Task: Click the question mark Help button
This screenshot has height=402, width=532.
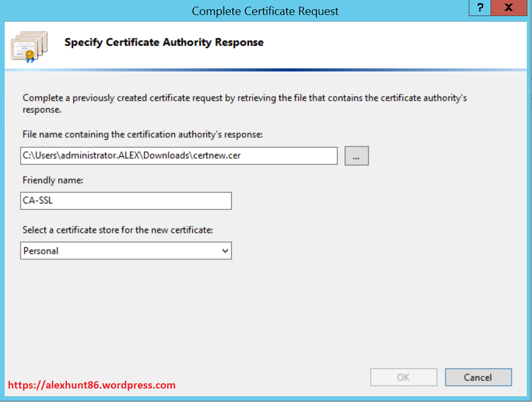Action: tap(481, 8)
